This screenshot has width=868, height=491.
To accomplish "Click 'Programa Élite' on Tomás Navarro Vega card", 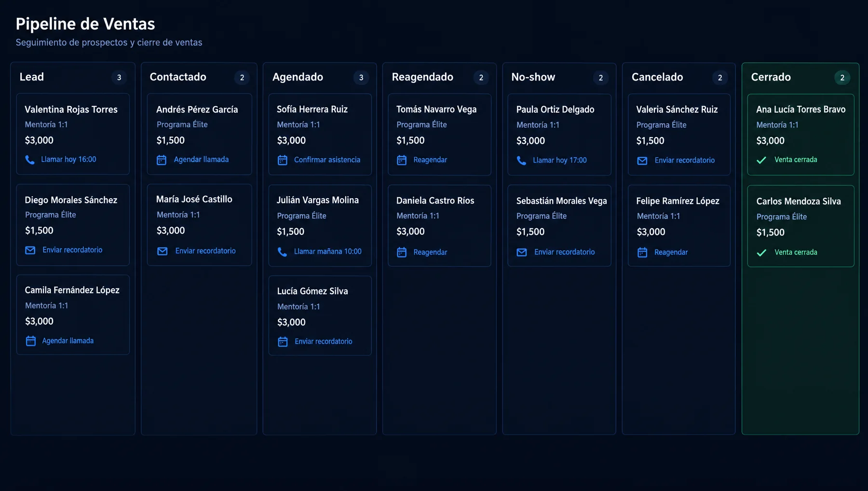I will pos(421,124).
